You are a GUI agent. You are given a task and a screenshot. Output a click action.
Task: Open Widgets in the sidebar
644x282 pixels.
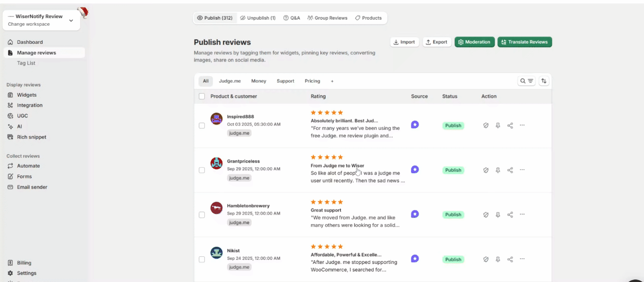pyautogui.click(x=27, y=95)
